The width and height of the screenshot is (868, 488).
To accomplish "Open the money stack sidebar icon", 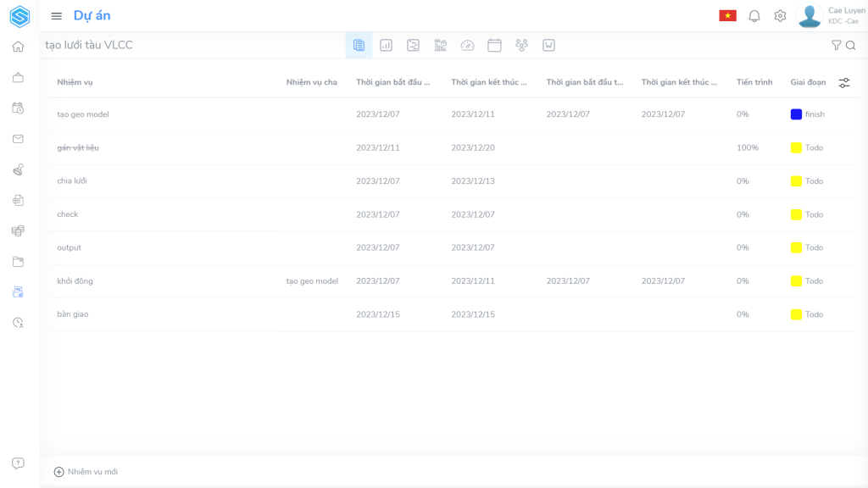I will coord(19,230).
